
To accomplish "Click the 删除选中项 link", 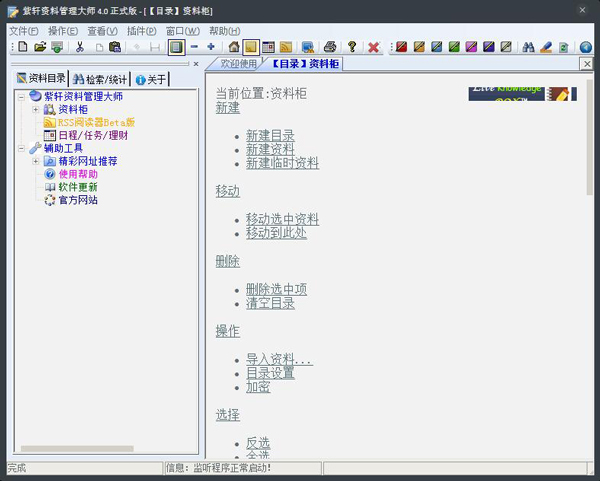I will coord(276,289).
